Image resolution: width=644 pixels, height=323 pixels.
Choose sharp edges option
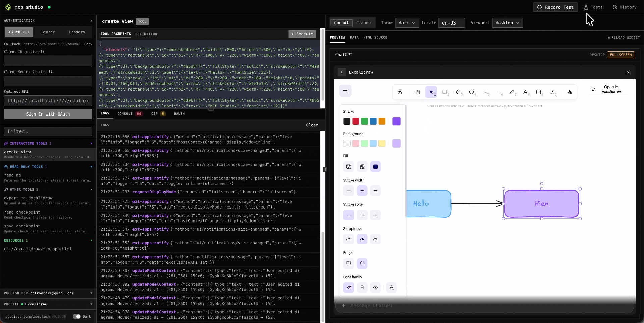(348, 263)
